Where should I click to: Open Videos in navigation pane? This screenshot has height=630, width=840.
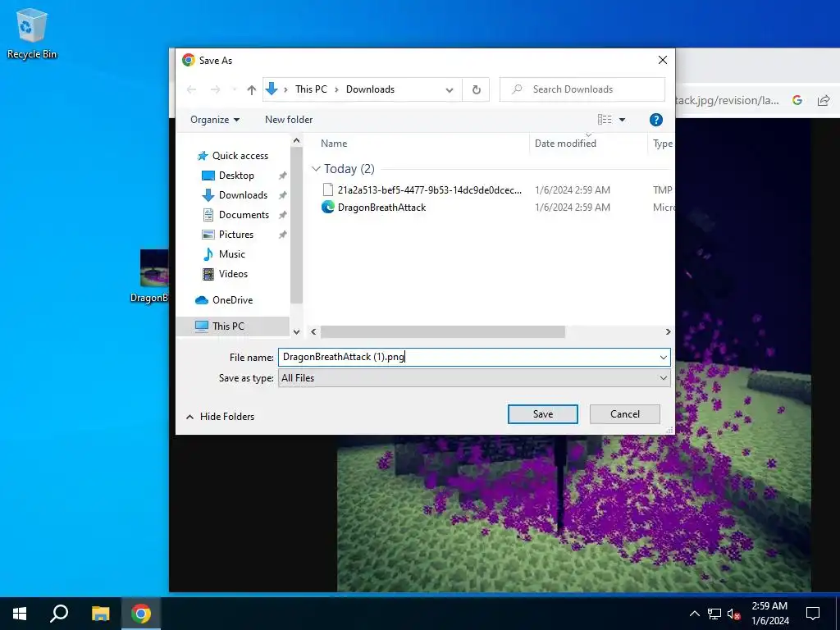(233, 274)
